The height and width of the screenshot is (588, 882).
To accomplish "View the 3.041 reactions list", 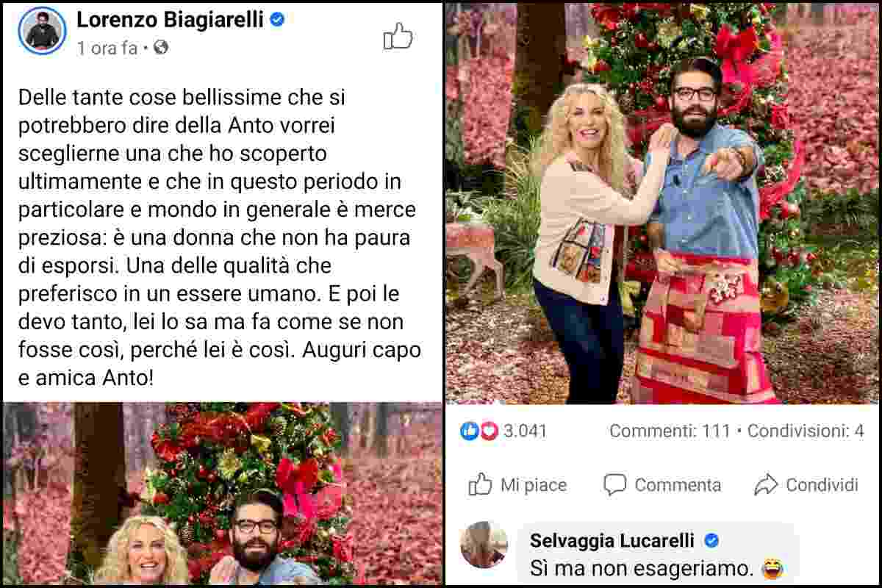I will pos(526,431).
